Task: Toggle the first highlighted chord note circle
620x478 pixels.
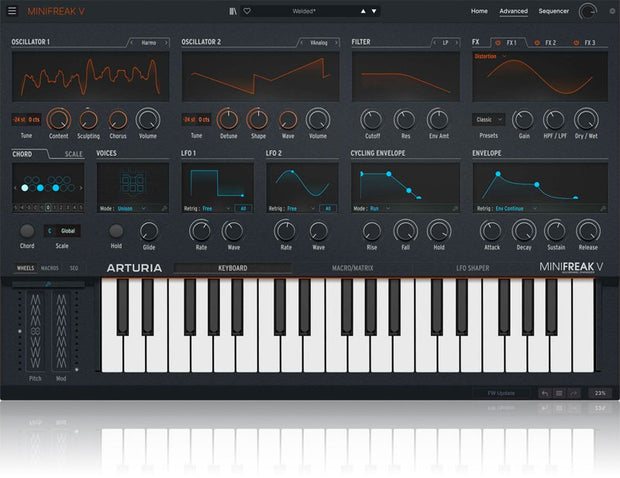Action: [x=25, y=188]
